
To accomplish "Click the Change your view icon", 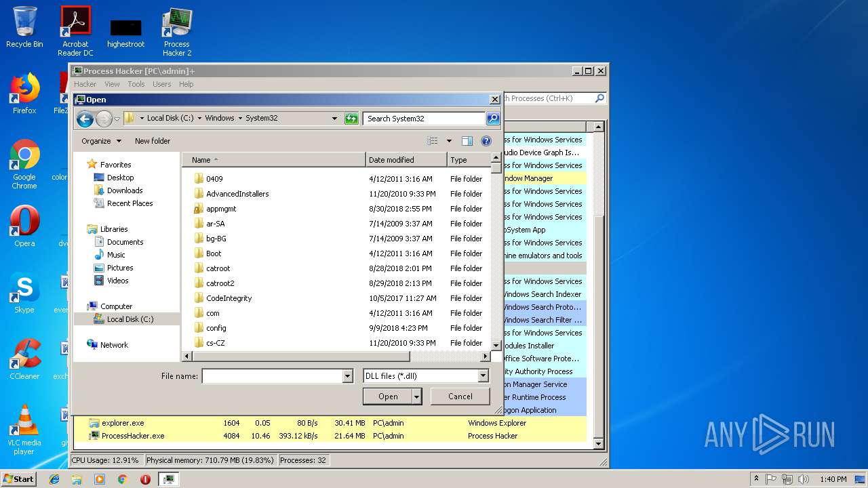I will tap(433, 141).
